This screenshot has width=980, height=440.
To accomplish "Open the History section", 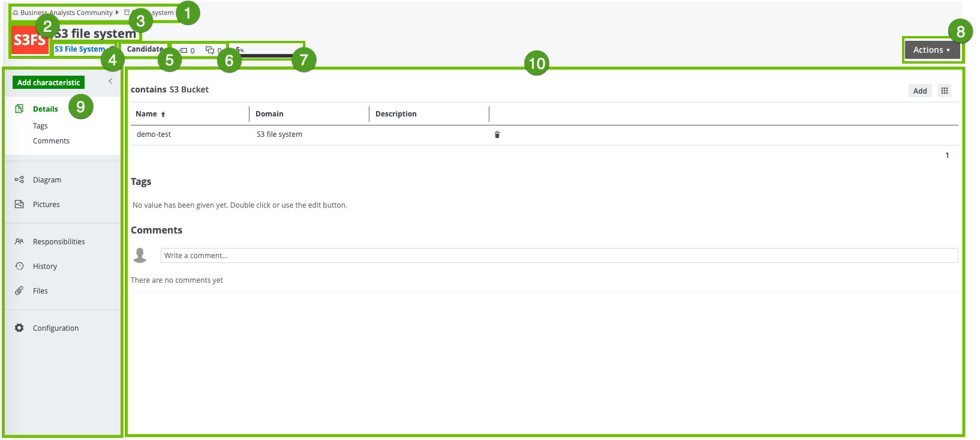I will pos(45,267).
